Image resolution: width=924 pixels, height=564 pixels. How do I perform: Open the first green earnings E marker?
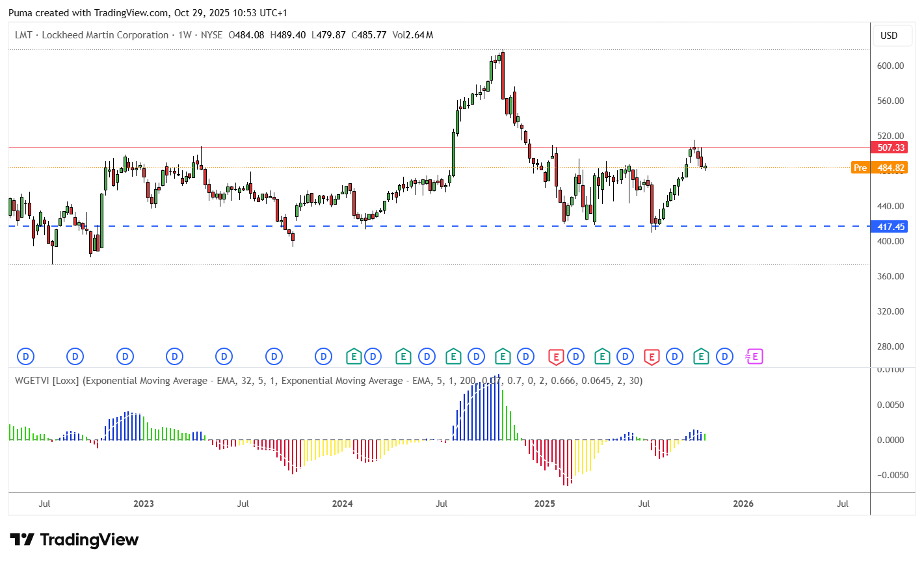click(353, 356)
